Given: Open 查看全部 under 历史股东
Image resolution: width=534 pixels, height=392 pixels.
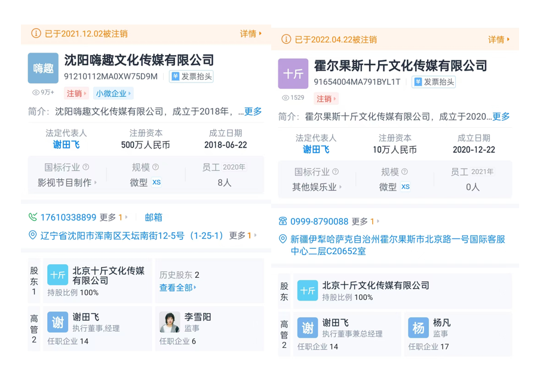Looking at the screenshot, I should pos(178,288).
